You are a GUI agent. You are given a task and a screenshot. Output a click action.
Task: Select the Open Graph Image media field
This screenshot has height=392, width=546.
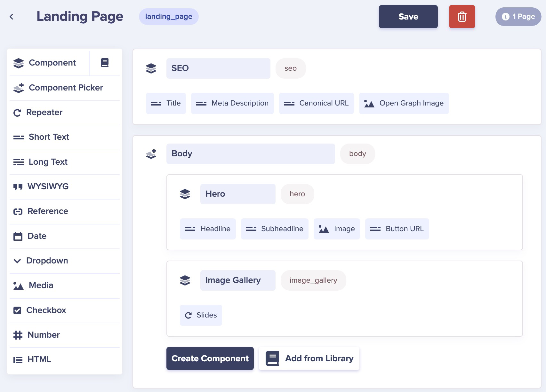click(x=404, y=103)
